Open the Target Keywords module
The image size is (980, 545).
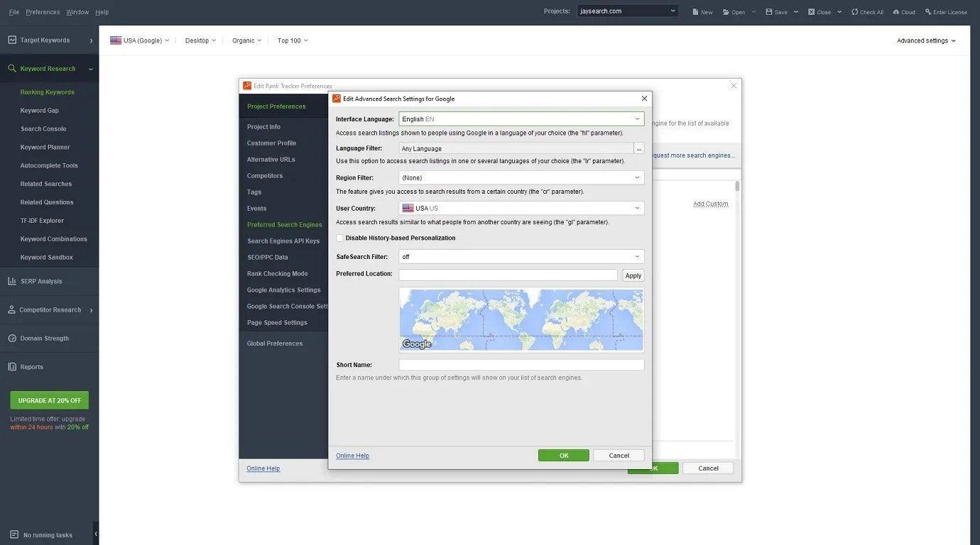[49, 40]
